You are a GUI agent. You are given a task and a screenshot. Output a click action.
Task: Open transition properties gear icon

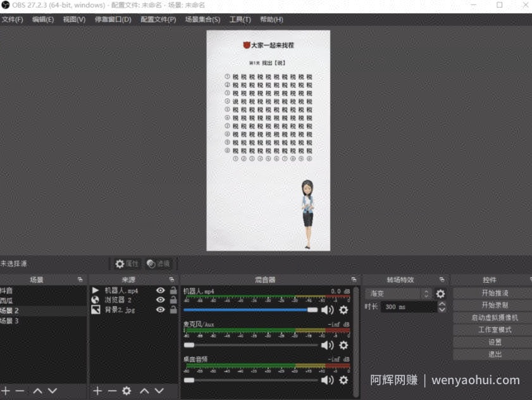pos(440,294)
